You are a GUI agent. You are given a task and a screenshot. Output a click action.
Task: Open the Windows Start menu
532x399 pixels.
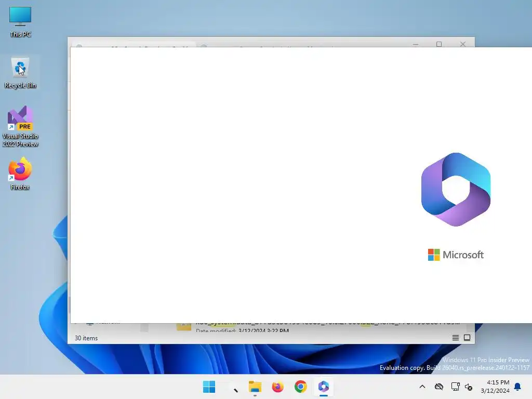coord(209,387)
